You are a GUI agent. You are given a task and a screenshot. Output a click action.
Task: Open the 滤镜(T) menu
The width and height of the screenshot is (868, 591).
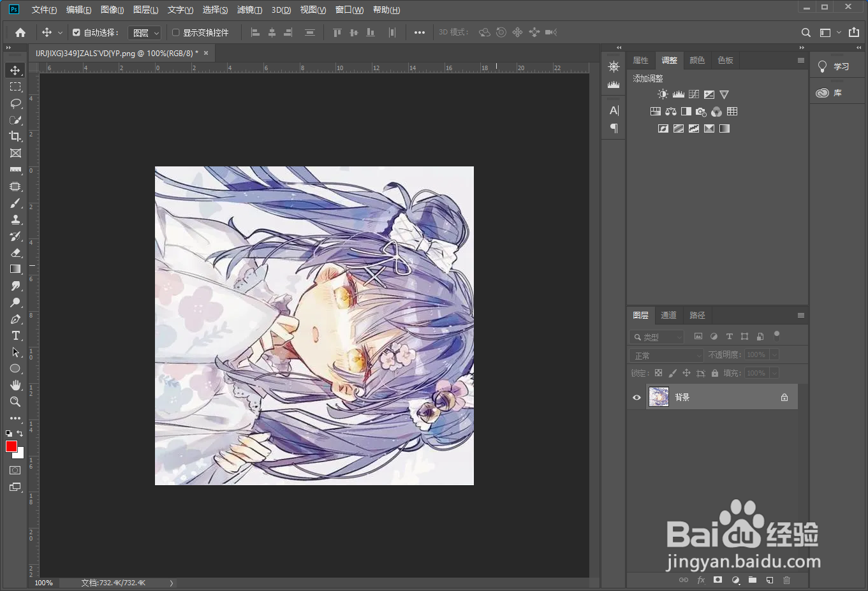(x=249, y=10)
